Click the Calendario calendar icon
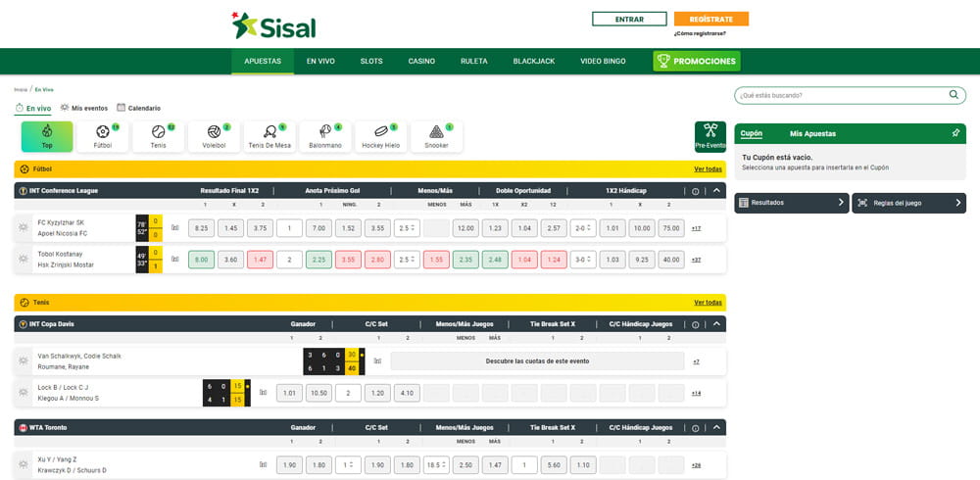Viewport: 980px width, 480px height. [122, 108]
